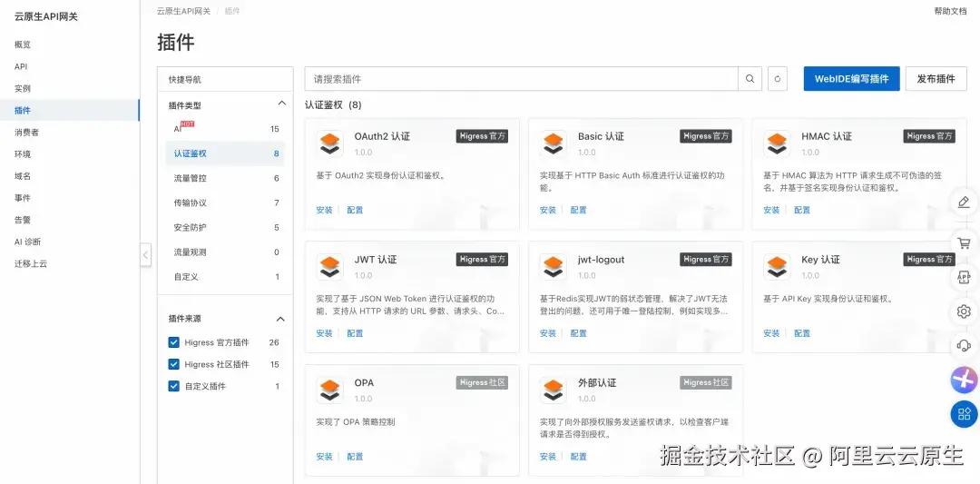Select the 自定义 plugin type
This screenshot has height=484, width=980.
tap(225, 276)
